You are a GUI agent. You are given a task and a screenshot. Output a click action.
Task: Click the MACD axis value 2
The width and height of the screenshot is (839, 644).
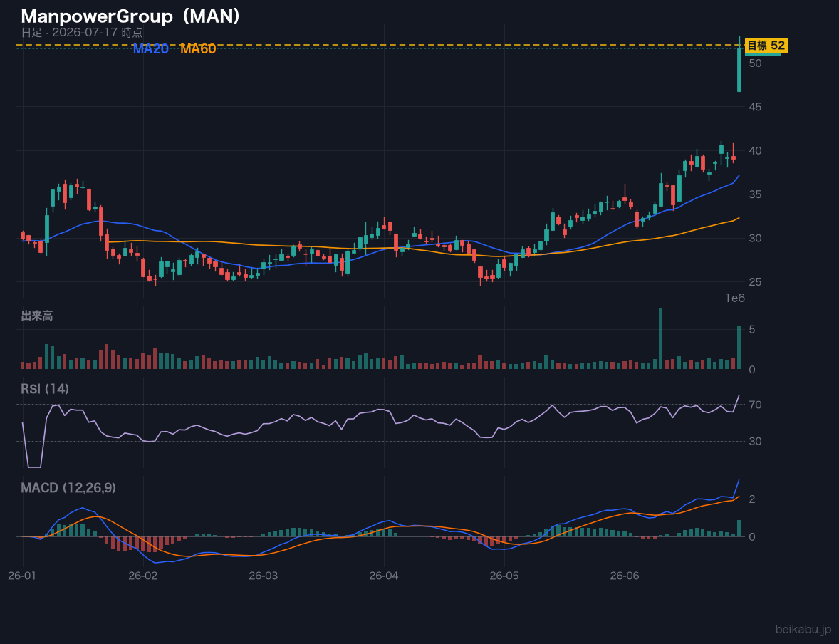(x=752, y=499)
